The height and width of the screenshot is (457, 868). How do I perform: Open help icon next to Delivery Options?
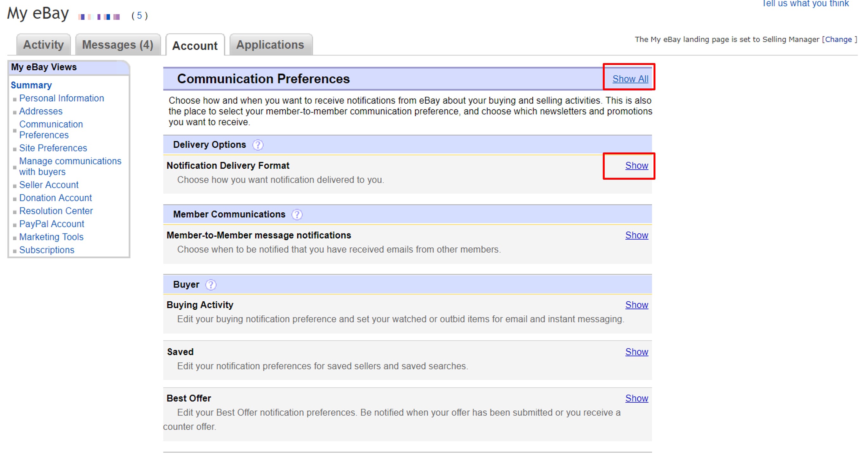coord(258,145)
